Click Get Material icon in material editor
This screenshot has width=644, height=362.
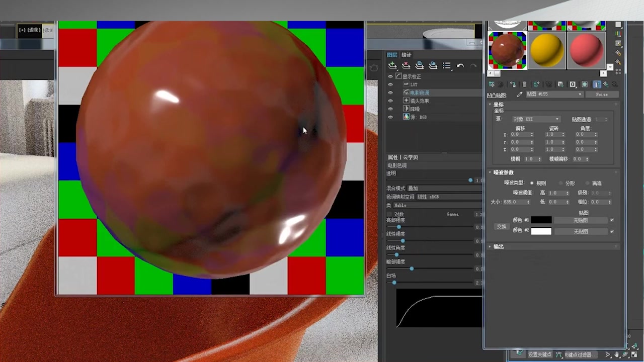point(492,84)
